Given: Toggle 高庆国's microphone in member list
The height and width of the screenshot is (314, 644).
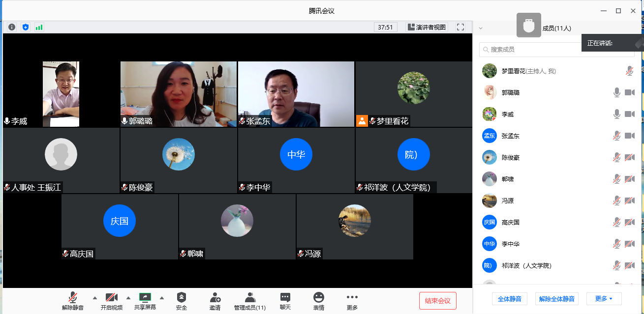Looking at the screenshot, I should click(616, 222).
